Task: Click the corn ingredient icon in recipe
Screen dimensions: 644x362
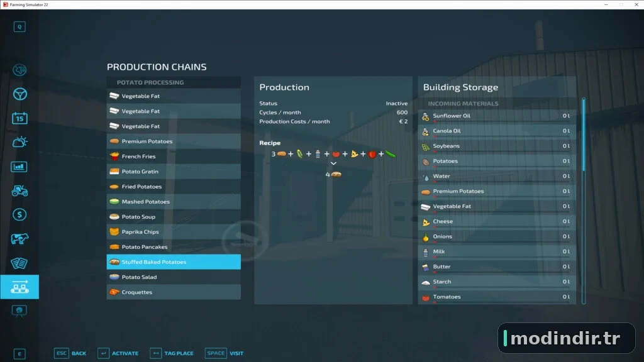Action: click(x=300, y=154)
